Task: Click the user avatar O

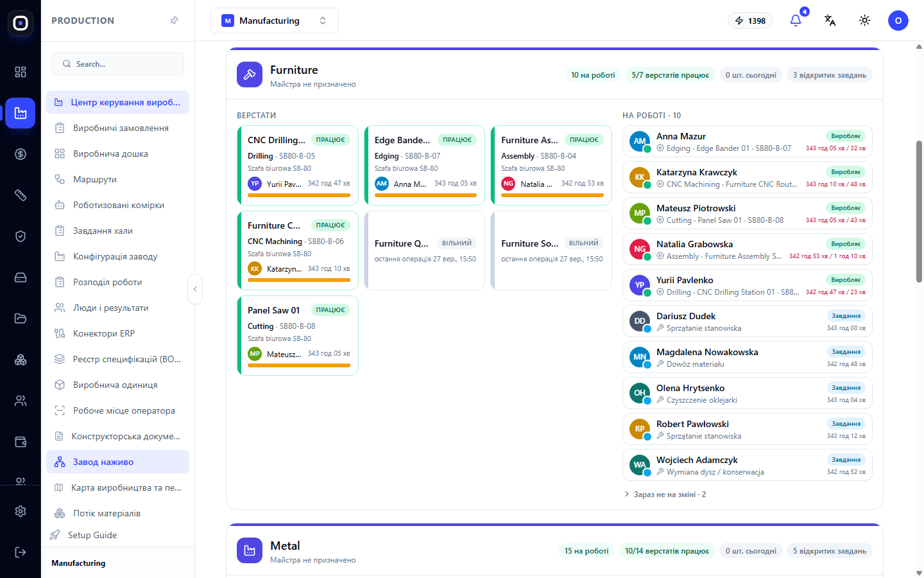Action: click(x=898, y=21)
